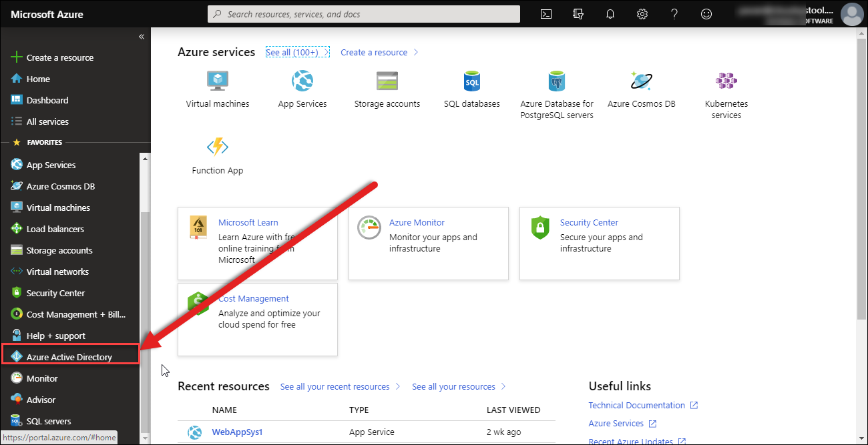Image resolution: width=868 pixels, height=445 pixels.
Task: Click See all your resources link
Action: (x=453, y=387)
